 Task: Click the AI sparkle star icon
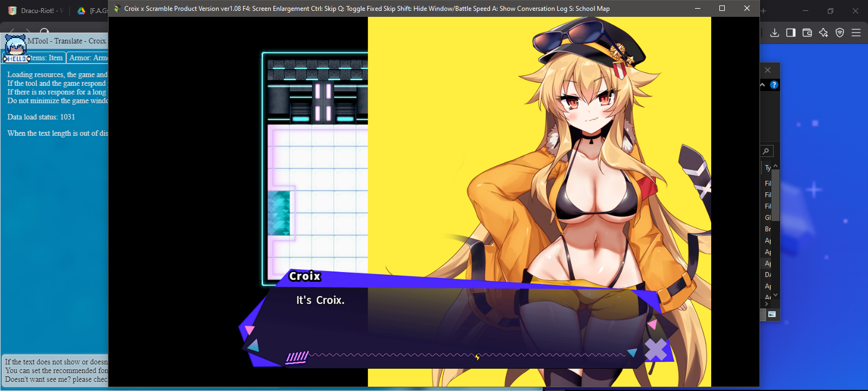(x=824, y=33)
